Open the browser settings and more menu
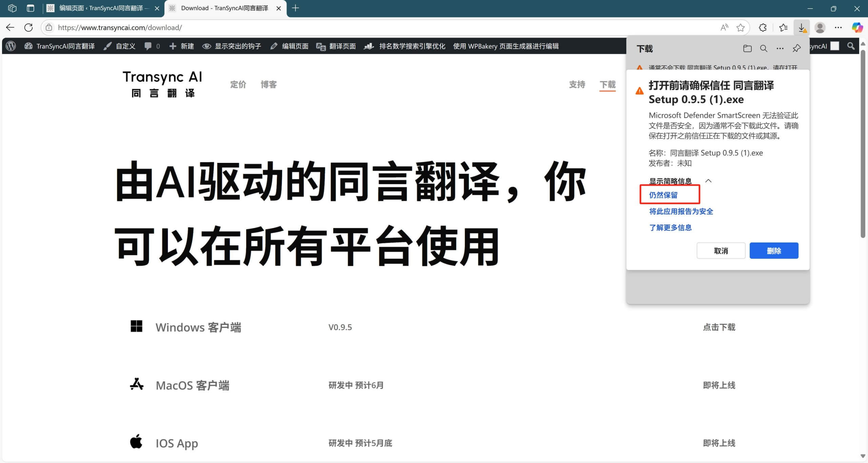 [x=838, y=27]
